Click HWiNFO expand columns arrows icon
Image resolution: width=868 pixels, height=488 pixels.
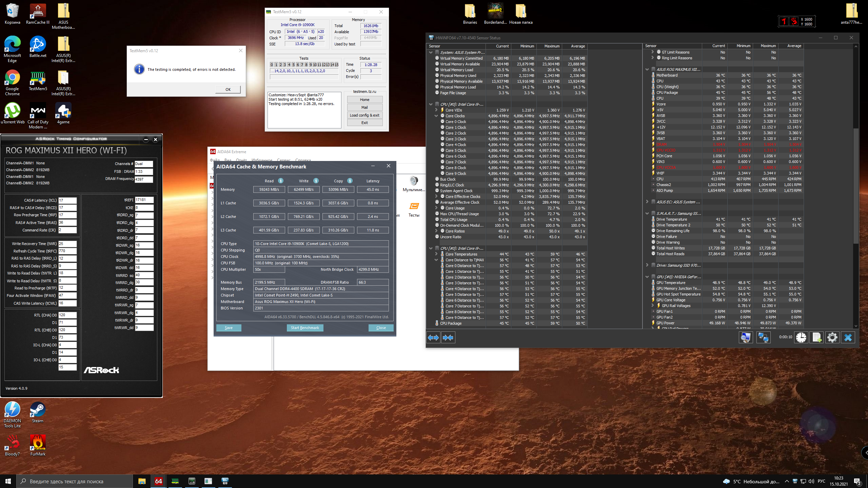(x=433, y=338)
